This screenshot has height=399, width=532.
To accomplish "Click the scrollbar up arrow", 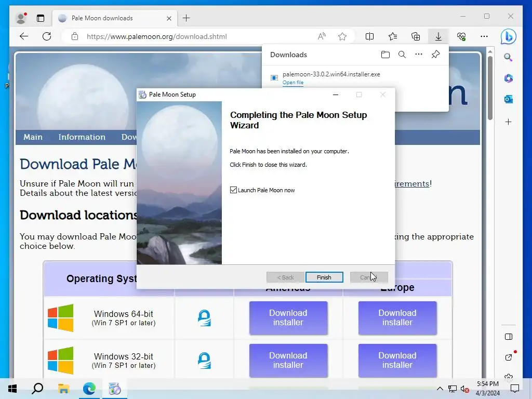I will pos(490,51).
